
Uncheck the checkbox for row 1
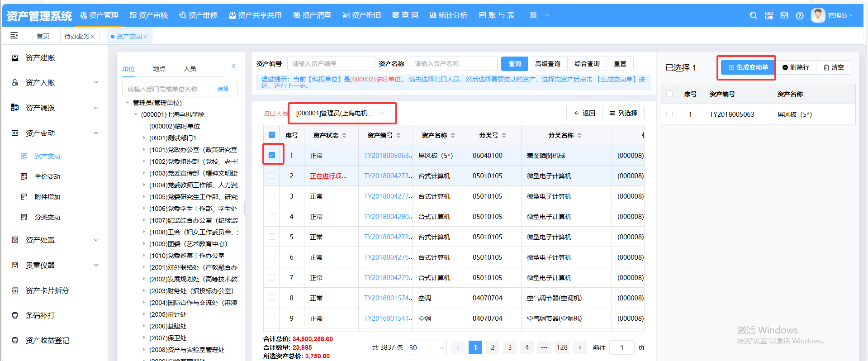pos(272,155)
